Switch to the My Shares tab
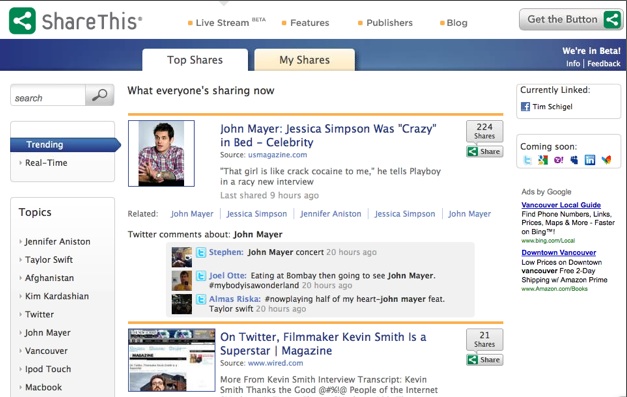The height and width of the screenshot is (397, 627). pos(304,60)
